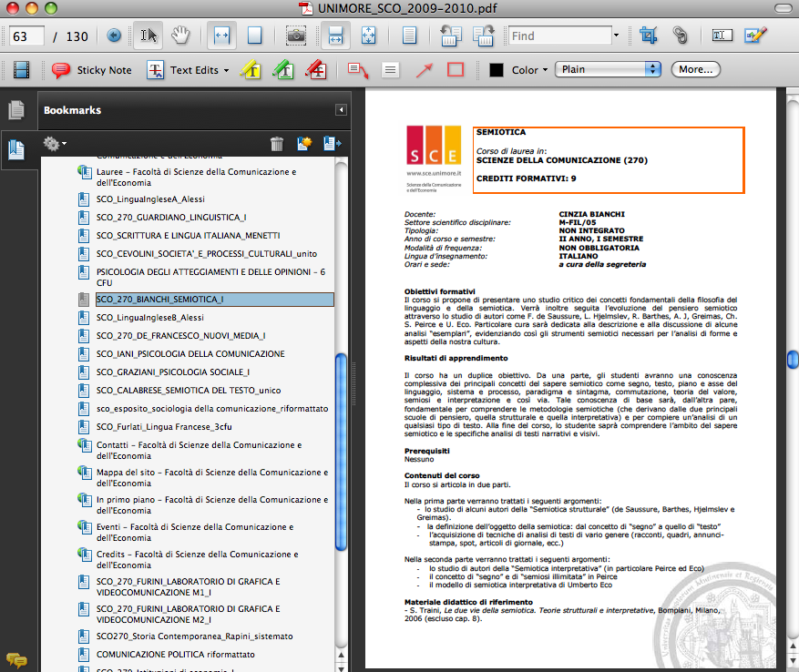This screenshot has height=672, width=799.
Task: Click the More... button
Action: [x=695, y=69]
